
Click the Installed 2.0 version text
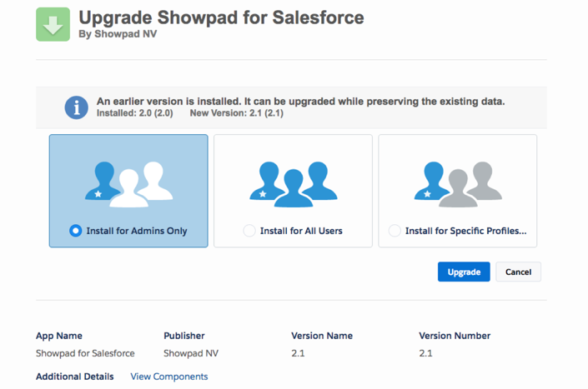pyautogui.click(x=134, y=112)
